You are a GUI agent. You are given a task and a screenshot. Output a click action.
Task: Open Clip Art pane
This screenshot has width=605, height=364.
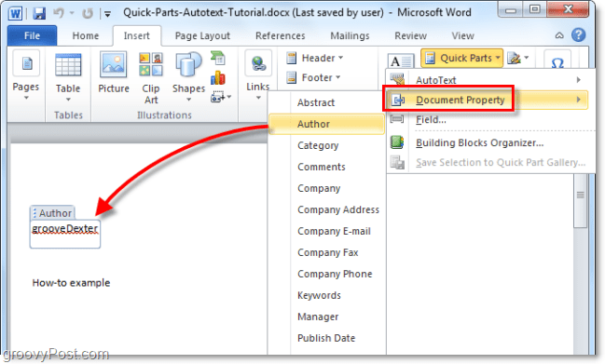coord(151,78)
